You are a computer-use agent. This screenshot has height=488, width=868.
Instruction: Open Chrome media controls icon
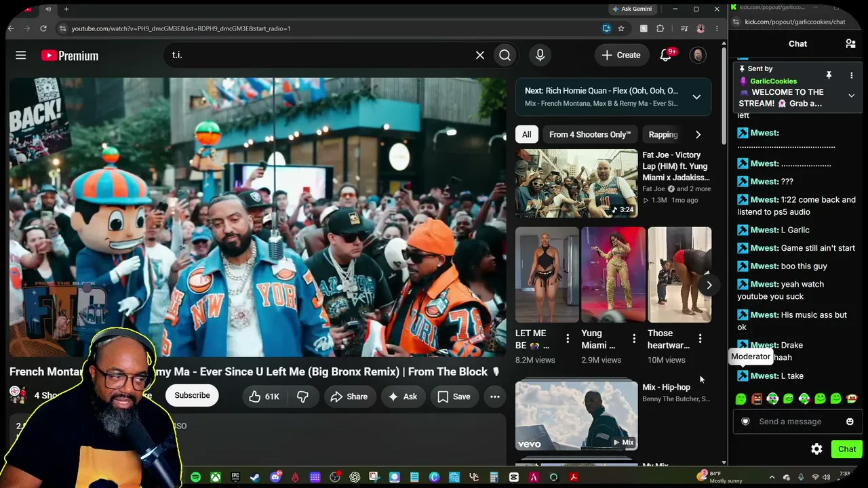tap(684, 28)
